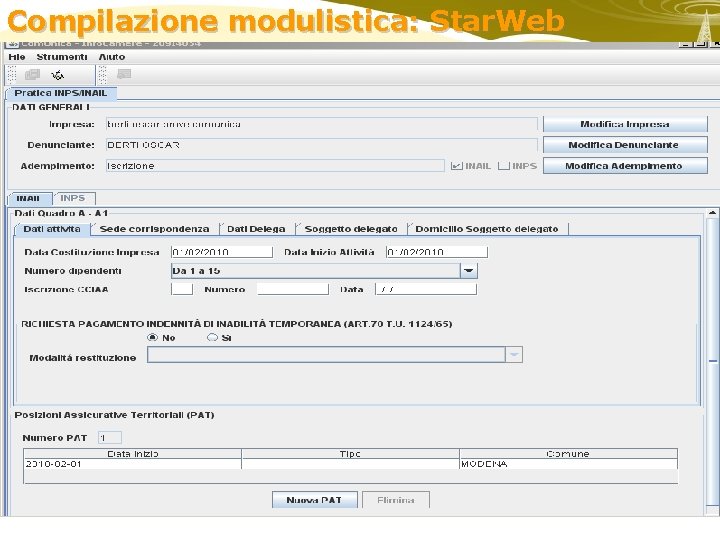Image resolution: width=720 pixels, height=540 pixels.
Task: Click the Tipo column header
Action: (350, 454)
